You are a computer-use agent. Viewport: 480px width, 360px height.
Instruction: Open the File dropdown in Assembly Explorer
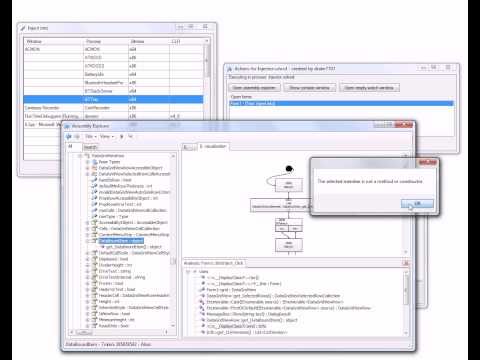tap(90, 136)
